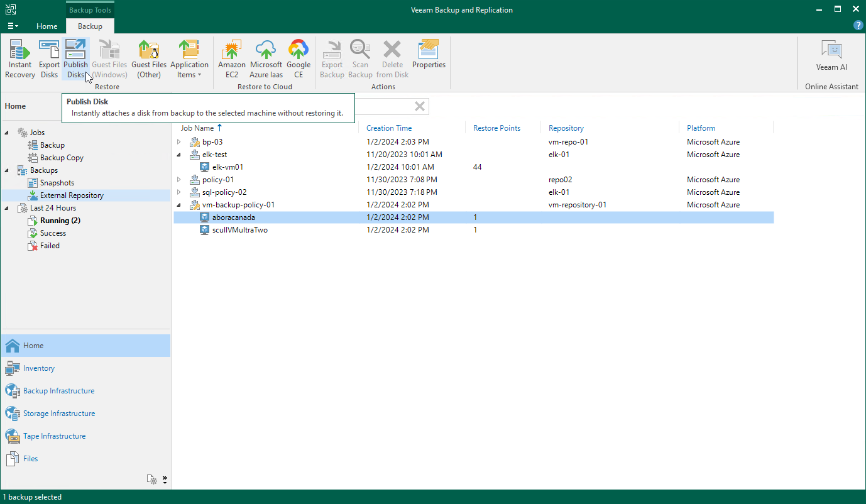Select the Backup job node in tree
866x504 pixels.
click(52, 145)
